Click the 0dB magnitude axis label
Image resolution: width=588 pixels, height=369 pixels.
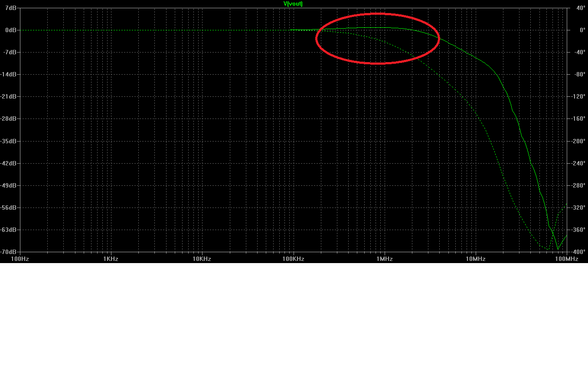coord(11,30)
